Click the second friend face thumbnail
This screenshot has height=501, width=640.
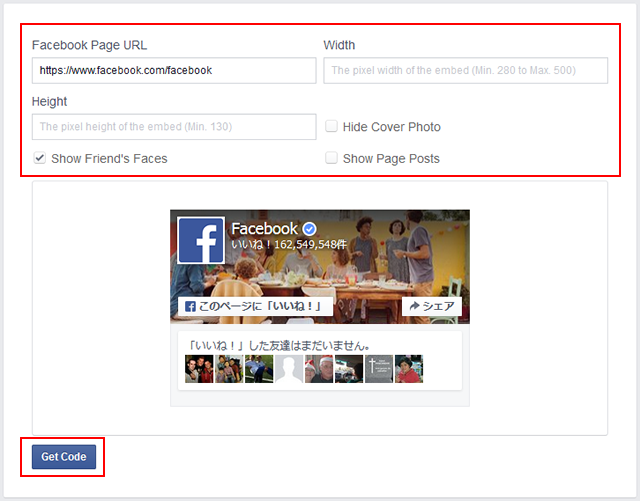pos(229,369)
